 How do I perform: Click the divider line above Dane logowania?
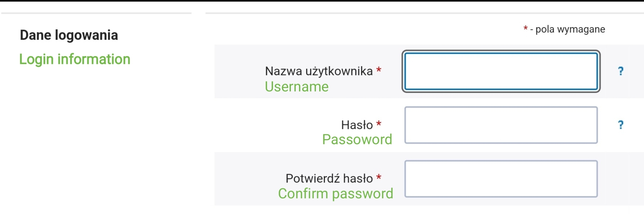point(96,13)
